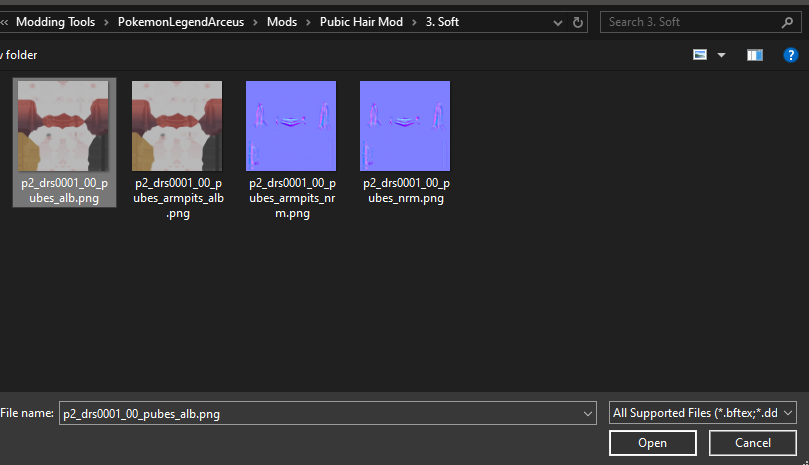Create a new folder
Screen dimensions: 809x465
click(x=19, y=55)
